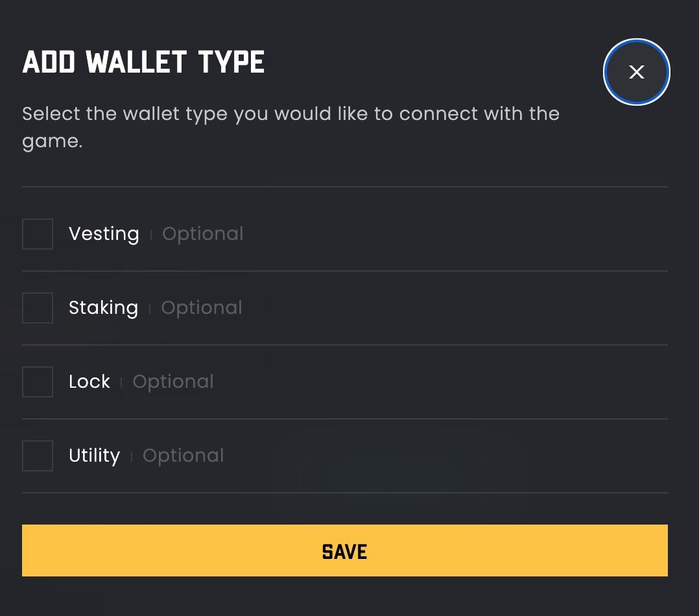Click the divider line above the Vesting row

pyautogui.click(x=344, y=187)
